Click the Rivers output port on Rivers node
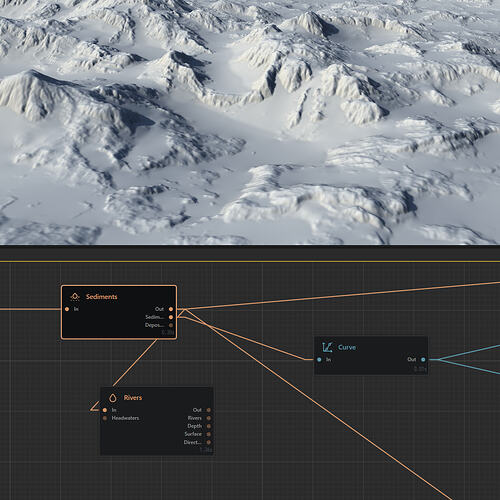 tap(209, 418)
